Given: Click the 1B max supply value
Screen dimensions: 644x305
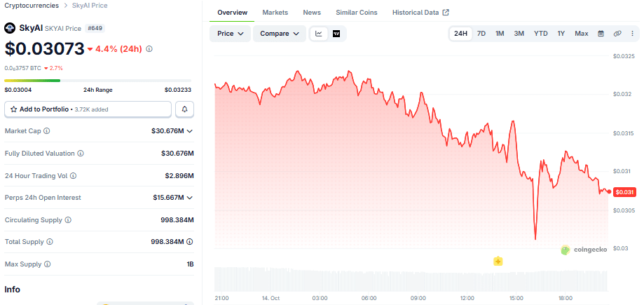Looking at the screenshot, I should (190, 264).
